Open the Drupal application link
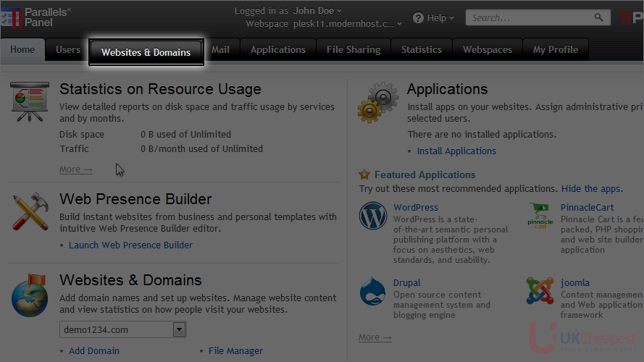The width and height of the screenshot is (644, 362). click(x=406, y=283)
